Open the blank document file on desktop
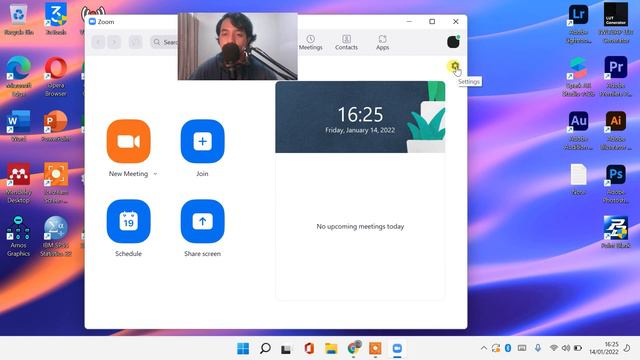This screenshot has width=640, height=360. pos(579,179)
